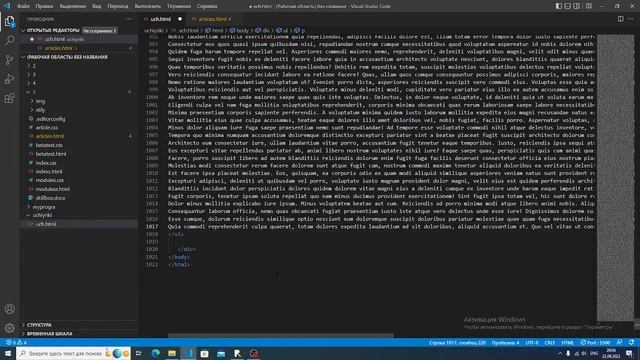Click html in the breadcrumb path

click(217, 30)
